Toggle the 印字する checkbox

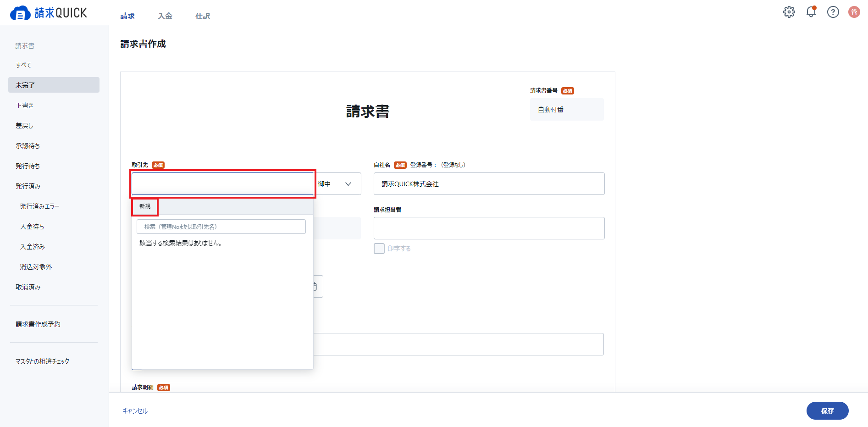coord(379,249)
